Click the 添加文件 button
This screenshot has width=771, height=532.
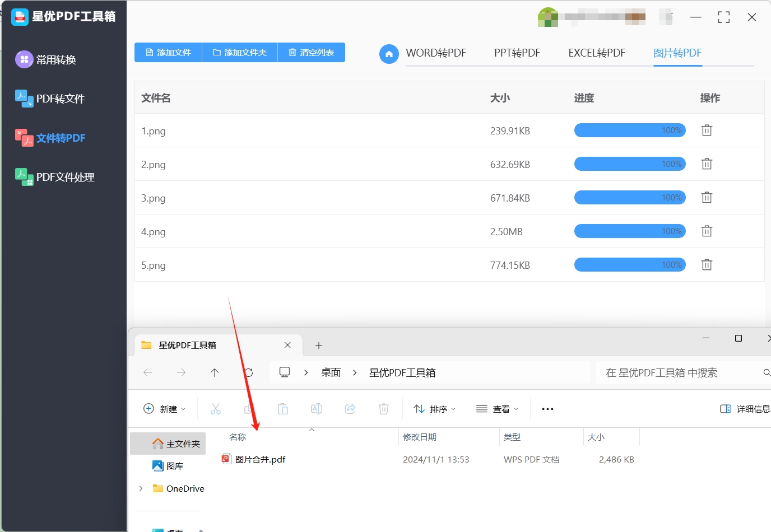pos(168,52)
